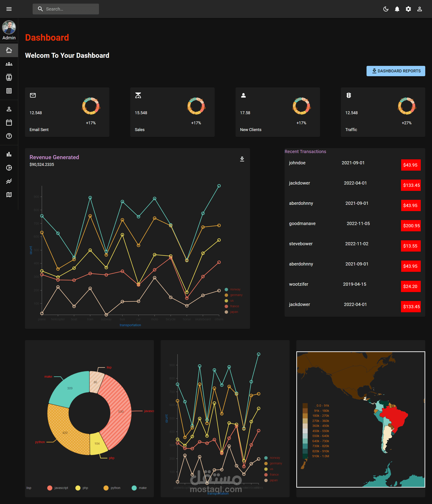
Task: Click the germany legend swatch in revenue chart
Action: (x=226, y=295)
